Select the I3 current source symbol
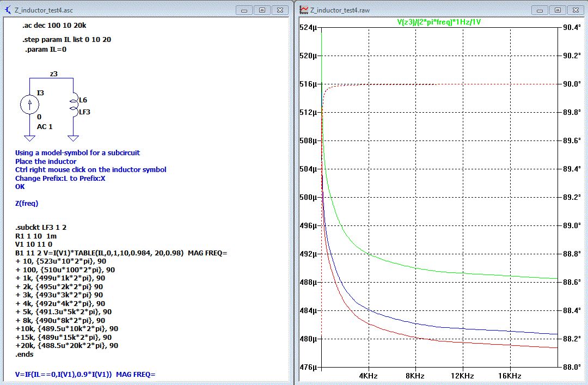588x385 pixels. (x=29, y=105)
